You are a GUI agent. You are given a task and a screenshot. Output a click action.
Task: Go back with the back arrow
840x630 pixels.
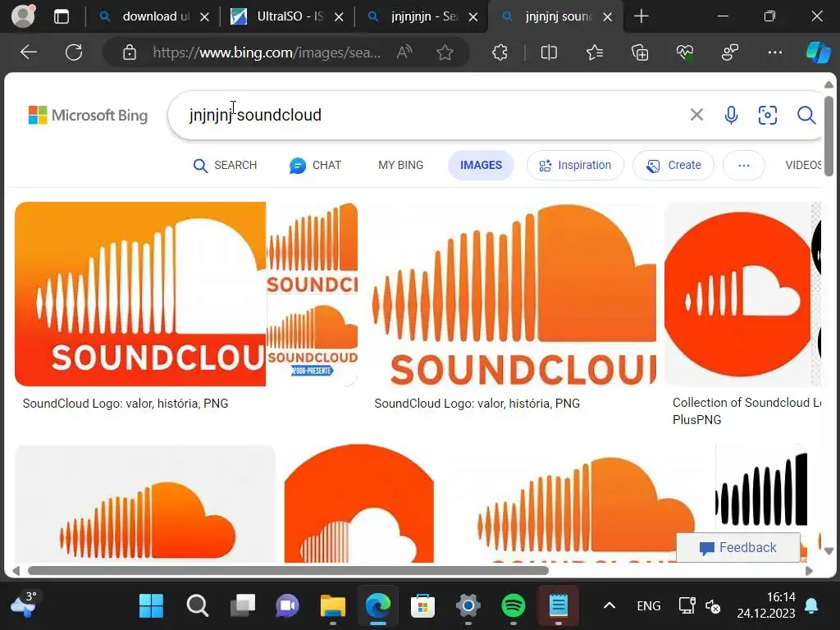[29, 52]
